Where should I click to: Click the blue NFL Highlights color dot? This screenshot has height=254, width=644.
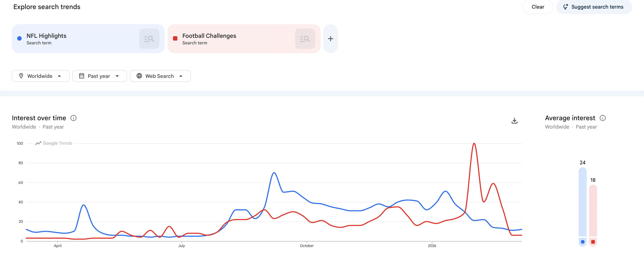[x=20, y=38]
